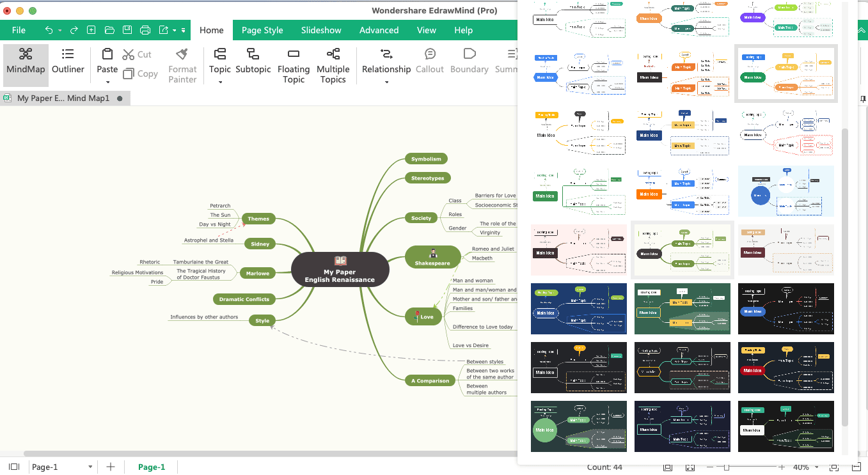Image resolution: width=868 pixels, height=475 pixels.
Task: Open the Page Style tab
Action: point(262,30)
